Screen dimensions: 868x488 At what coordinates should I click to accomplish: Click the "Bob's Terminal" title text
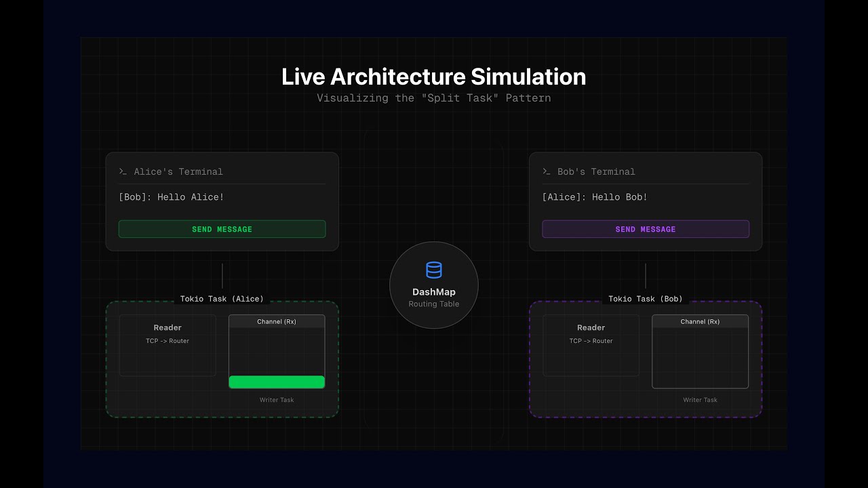[597, 172]
